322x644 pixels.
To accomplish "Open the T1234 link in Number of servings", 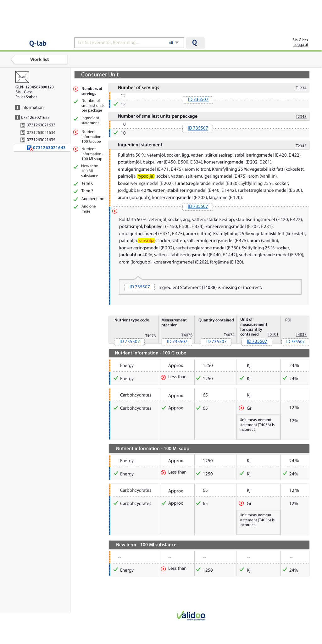I will (301, 88).
